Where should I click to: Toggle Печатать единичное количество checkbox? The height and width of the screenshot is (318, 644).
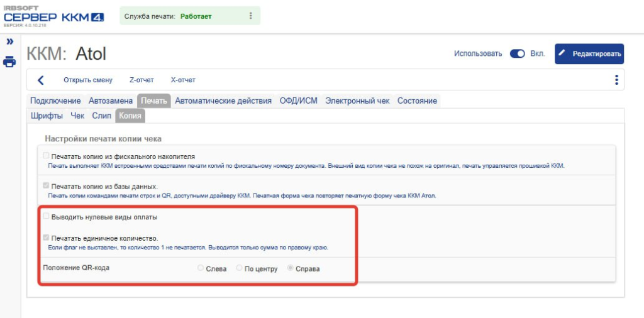(46, 238)
